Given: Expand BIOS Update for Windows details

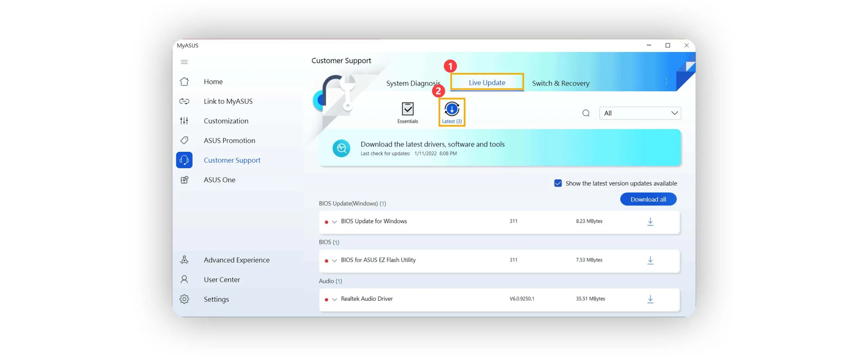Looking at the screenshot, I should coord(334,222).
